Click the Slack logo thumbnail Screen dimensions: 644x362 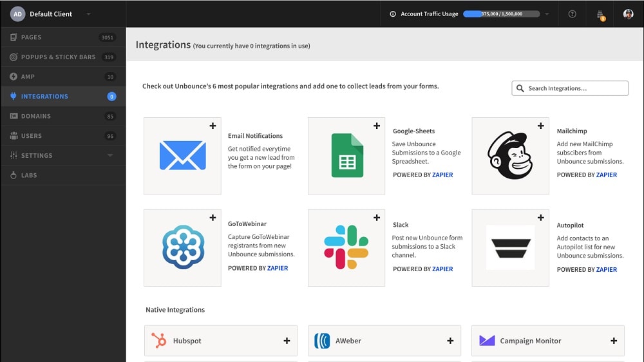click(346, 247)
